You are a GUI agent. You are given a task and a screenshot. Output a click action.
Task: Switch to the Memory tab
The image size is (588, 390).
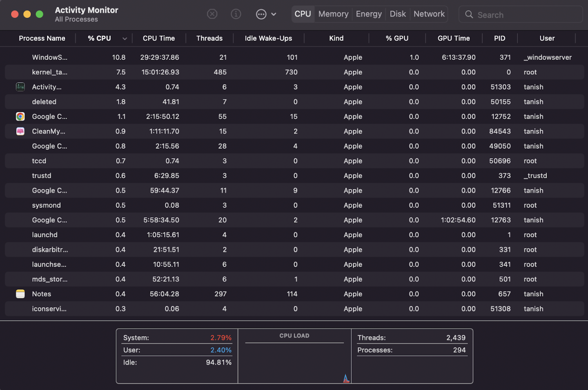click(x=333, y=14)
